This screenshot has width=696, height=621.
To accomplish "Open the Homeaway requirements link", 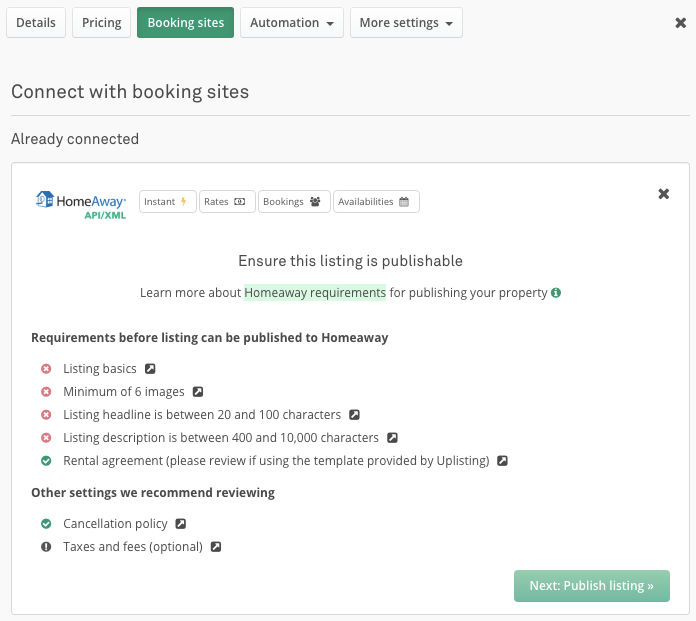I will pos(315,293).
